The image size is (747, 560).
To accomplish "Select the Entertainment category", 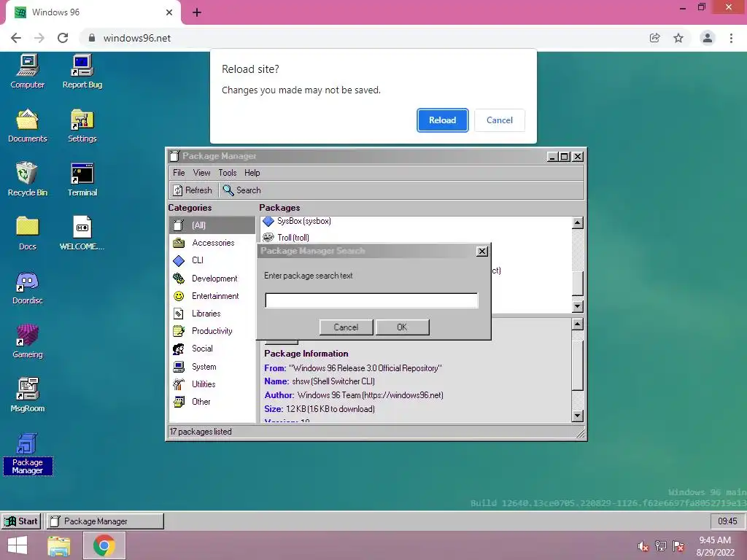I will coord(212,296).
